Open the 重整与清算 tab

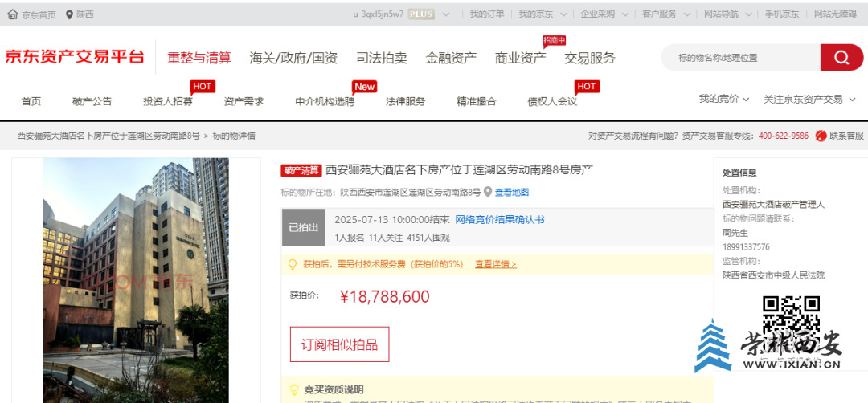199,58
